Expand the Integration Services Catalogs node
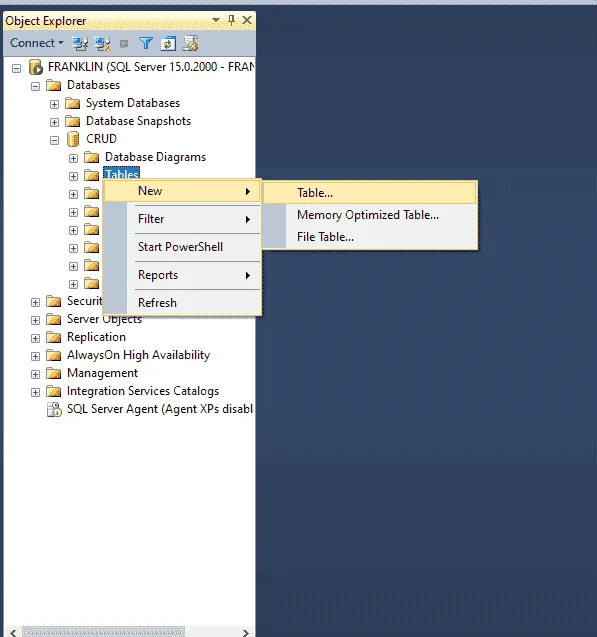The height and width of the screenshot is (637, 597). [35, 392]
